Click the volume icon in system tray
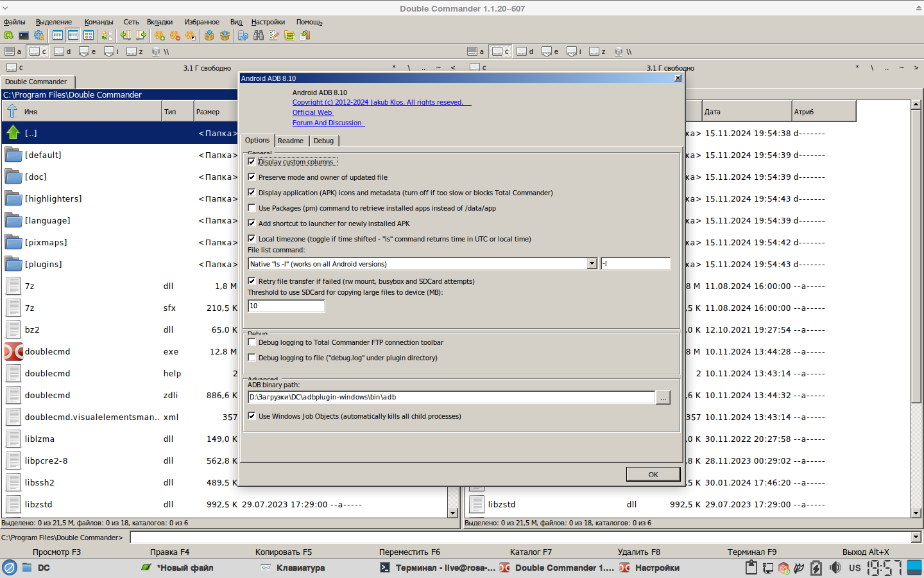This screenshot has width=924, height=578. point(835,568)
